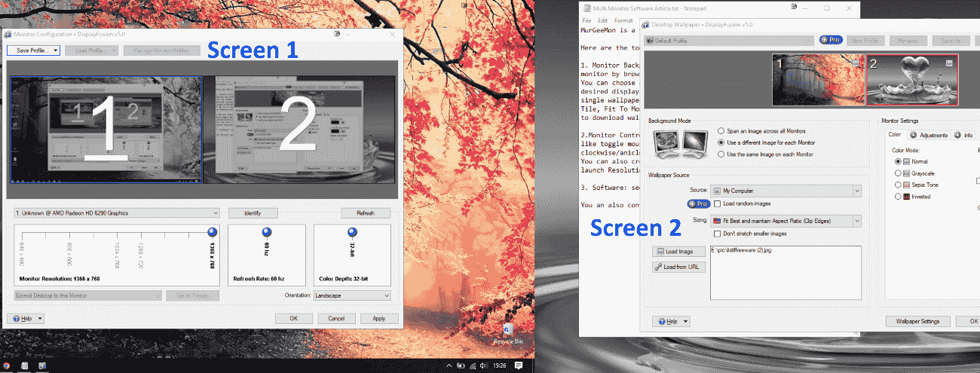Select monitor 2 wallpaper preview with water heart
980x373 pixels.
912,80
